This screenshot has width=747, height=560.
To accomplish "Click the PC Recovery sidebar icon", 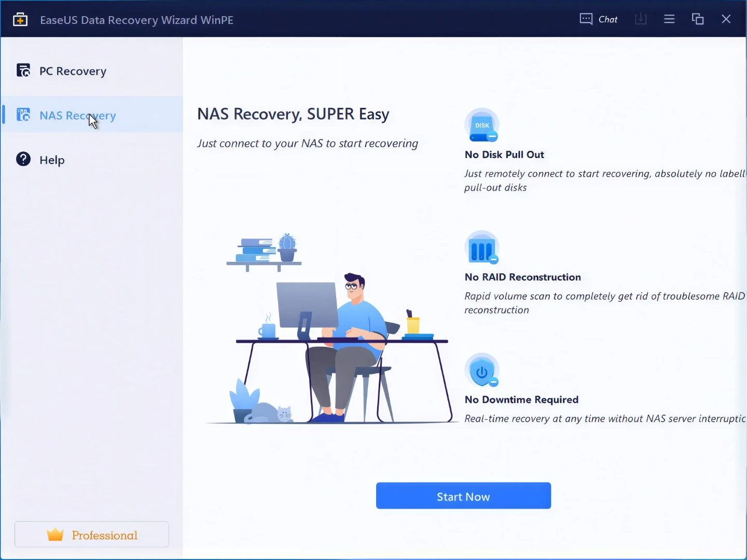I will pyautogui.click(x=23, y=70).
